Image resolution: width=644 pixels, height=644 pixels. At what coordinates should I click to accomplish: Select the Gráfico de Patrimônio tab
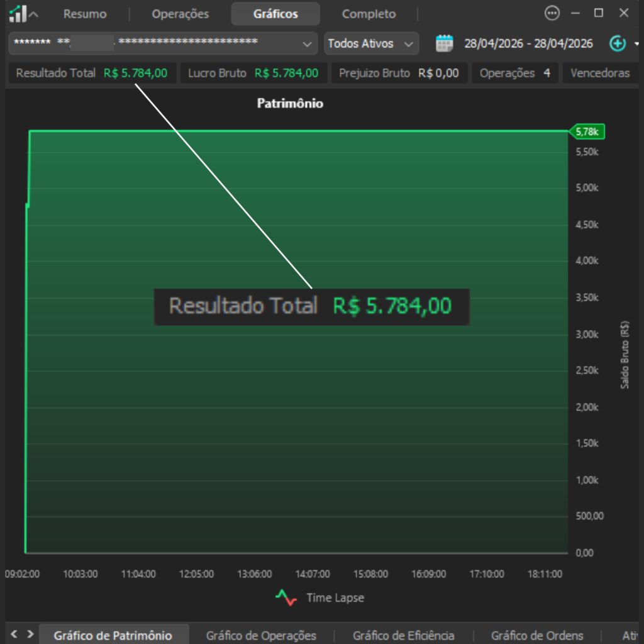(113, 635)
